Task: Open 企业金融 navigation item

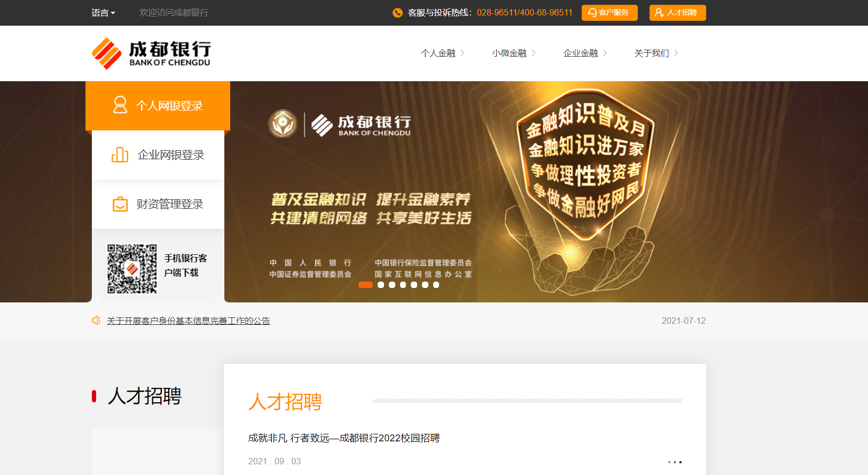Action: tap(581, 53)
